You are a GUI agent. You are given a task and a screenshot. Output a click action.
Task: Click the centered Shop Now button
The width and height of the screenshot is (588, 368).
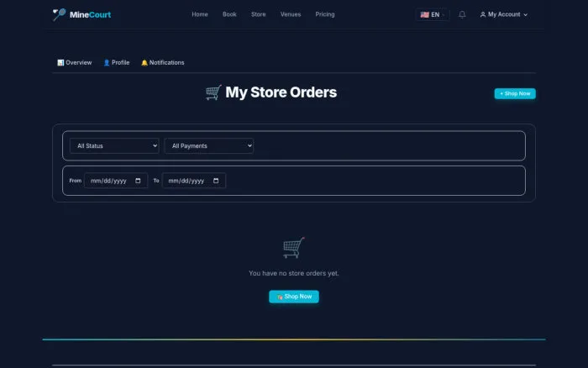tap(294, 297)
